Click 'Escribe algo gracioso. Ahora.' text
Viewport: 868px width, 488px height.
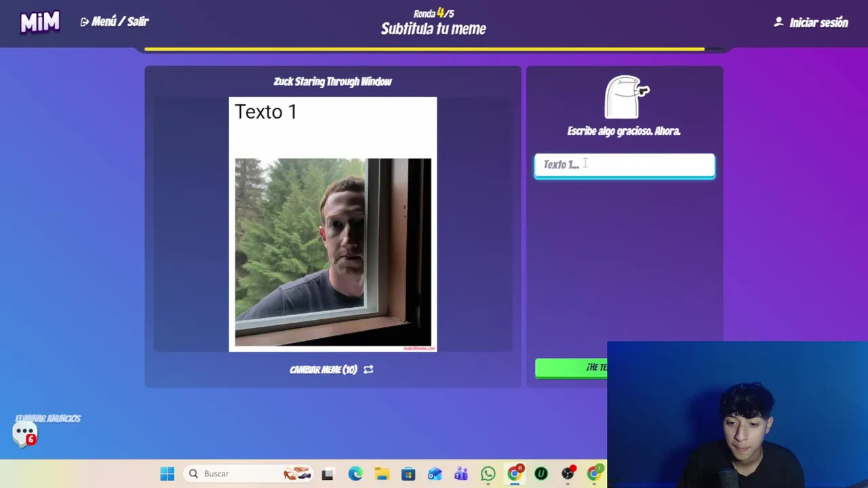(624, 131)
